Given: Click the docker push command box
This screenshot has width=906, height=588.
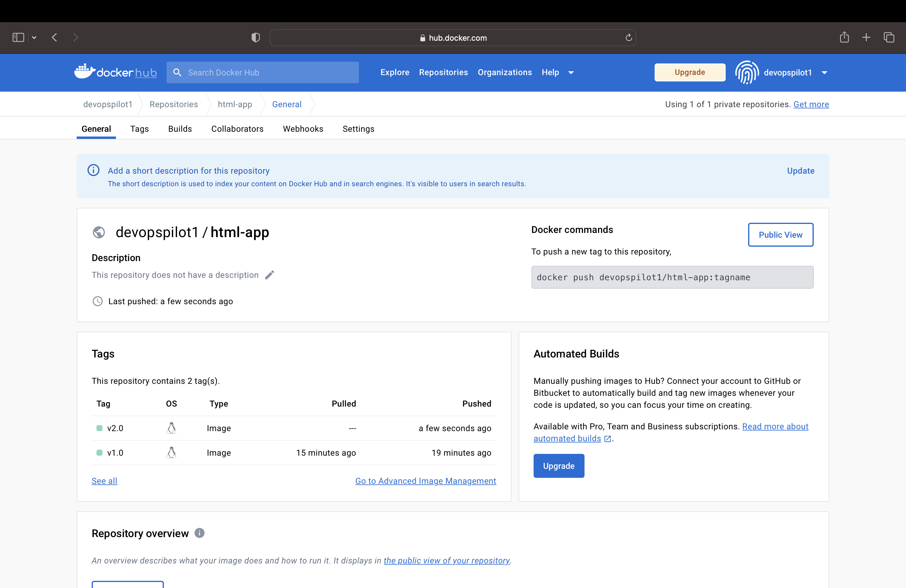Looking at the screenshot, I should [672, 277].
